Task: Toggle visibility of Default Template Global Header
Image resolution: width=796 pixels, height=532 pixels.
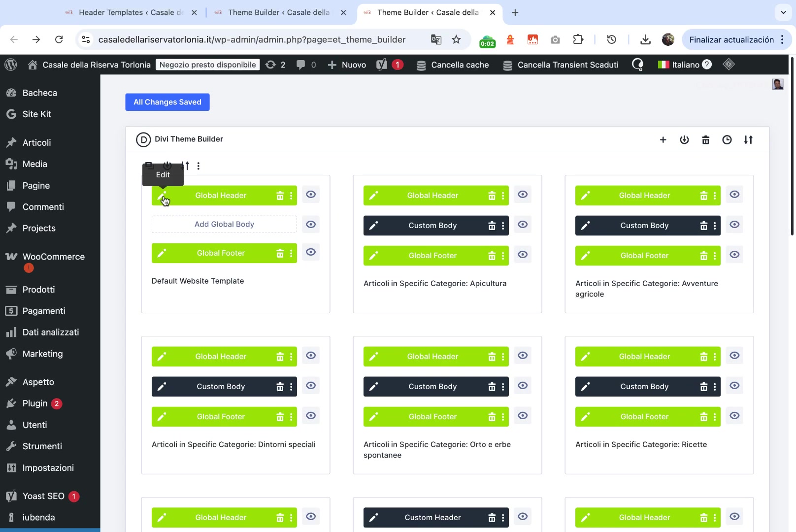Action: coord(311,195)
